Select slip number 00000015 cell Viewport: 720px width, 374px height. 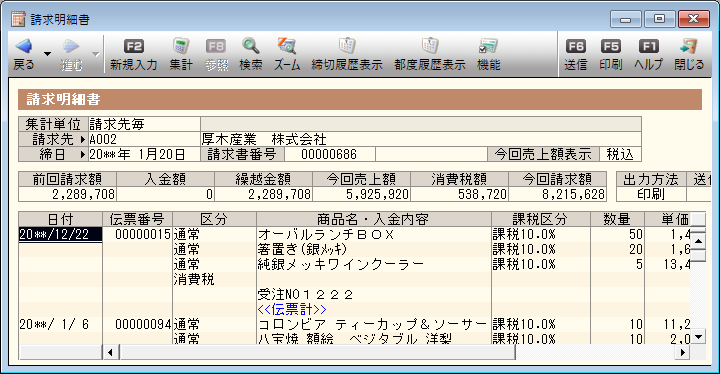click(x=137, y=234)
